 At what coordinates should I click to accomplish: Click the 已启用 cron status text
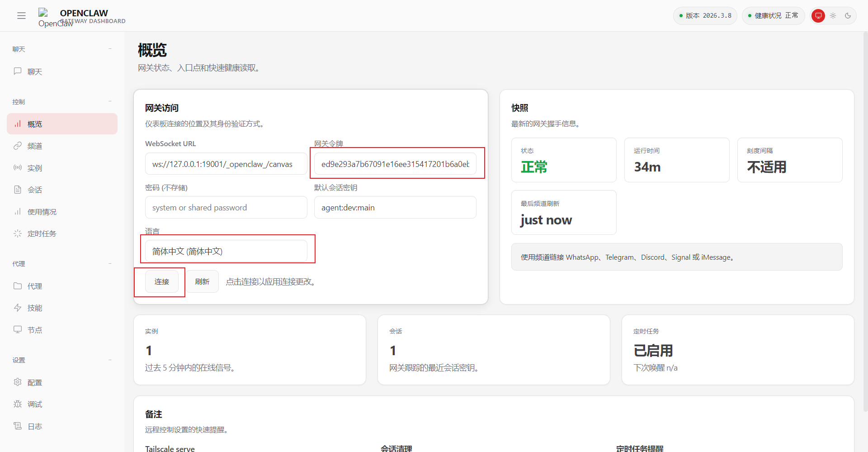point(653,351)
